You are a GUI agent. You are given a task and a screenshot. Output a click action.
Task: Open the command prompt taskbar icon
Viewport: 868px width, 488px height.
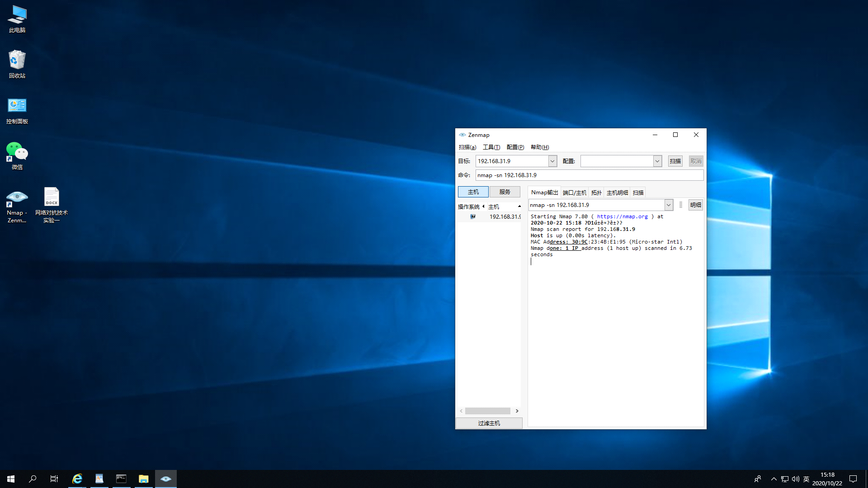tap(121, 479)
